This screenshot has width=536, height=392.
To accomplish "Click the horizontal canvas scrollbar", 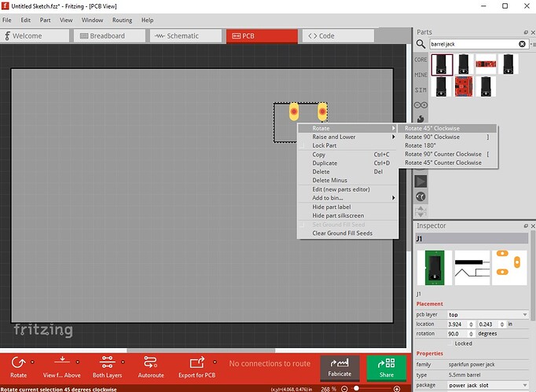I will [201, 350].
